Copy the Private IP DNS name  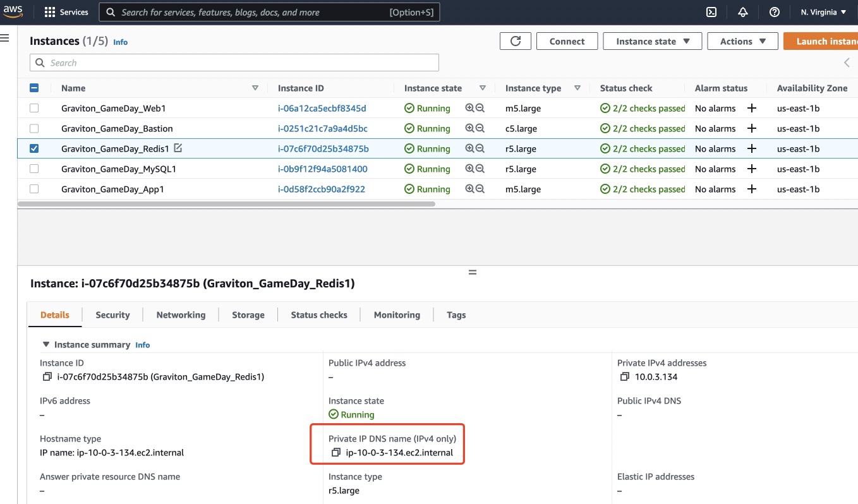(336, 452)
